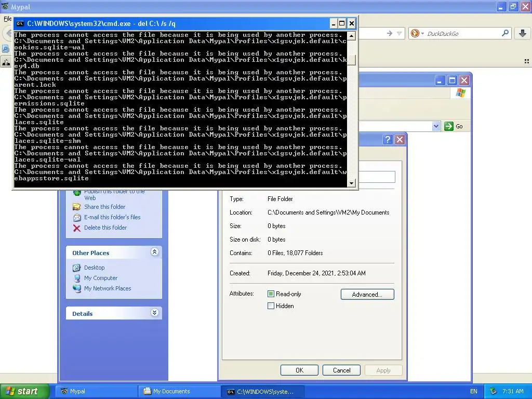Click DuckDuckGo search magnifier icon

(x=505, y=33)
